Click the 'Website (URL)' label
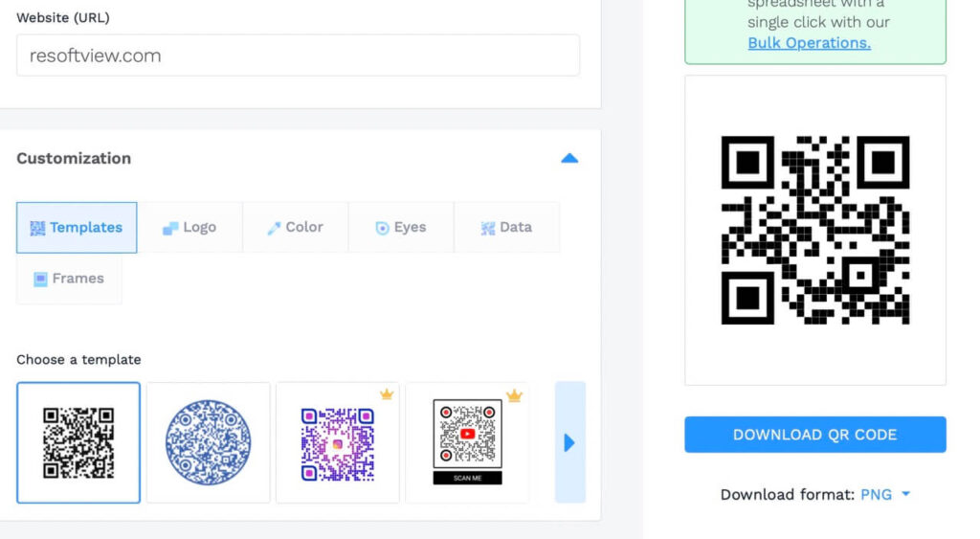Screen dimensions: 980x539 pos(63,18)
